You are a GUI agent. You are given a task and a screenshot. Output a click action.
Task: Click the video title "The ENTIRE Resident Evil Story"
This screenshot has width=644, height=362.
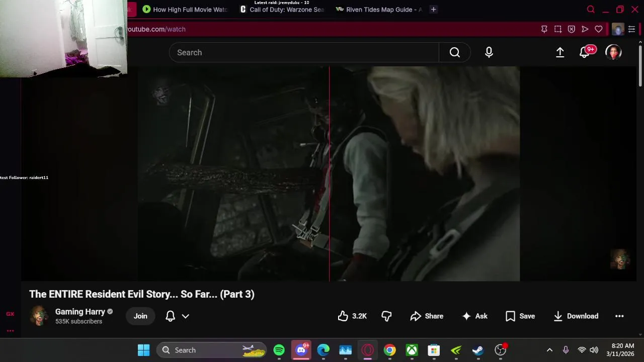142,294
